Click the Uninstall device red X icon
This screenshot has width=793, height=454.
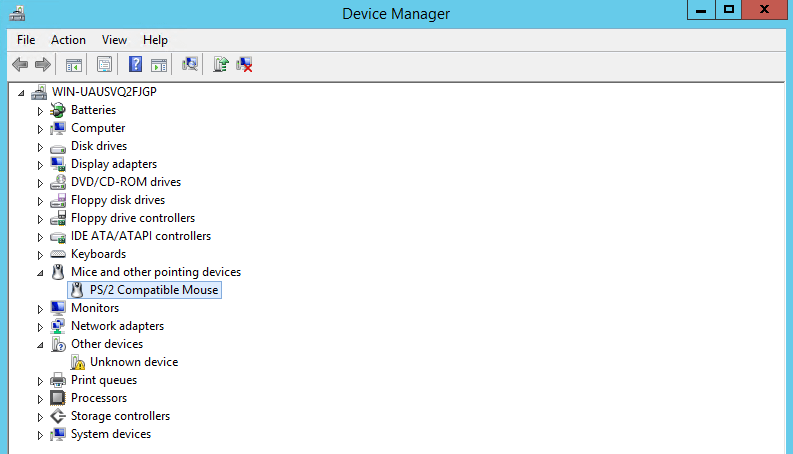point(244,65)
